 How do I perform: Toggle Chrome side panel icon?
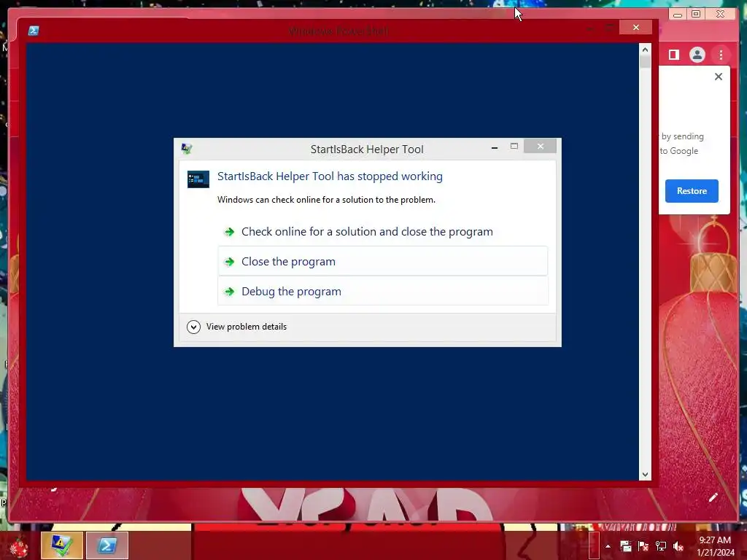click(673, 55)
